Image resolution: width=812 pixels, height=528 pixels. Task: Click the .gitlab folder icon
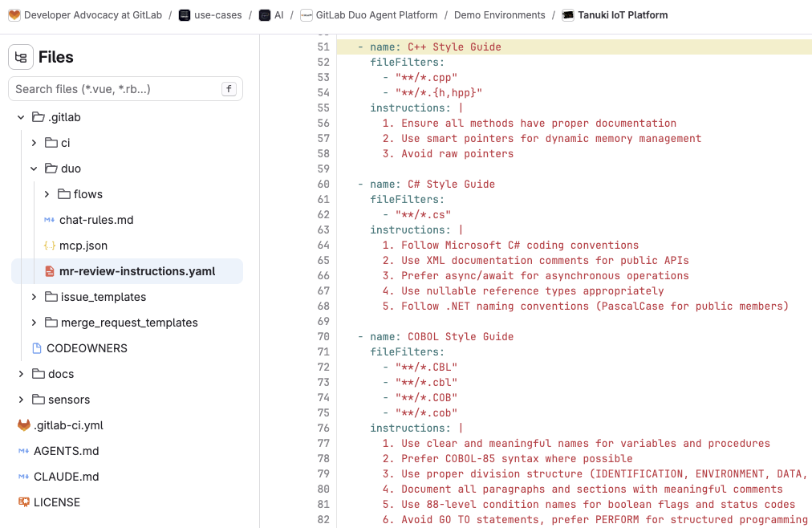(x=39, y=117)
